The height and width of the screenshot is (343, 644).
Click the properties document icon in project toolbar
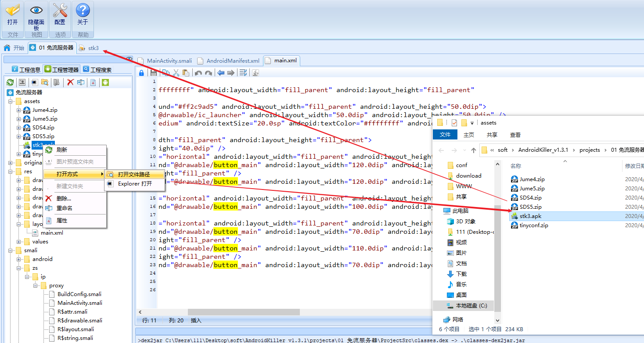tap(93, 82)
